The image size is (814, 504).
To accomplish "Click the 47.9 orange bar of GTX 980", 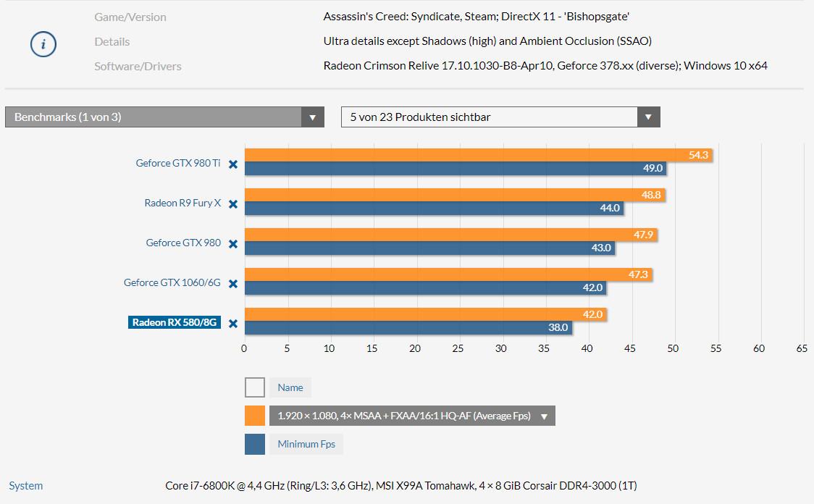I will coord(450,235).
